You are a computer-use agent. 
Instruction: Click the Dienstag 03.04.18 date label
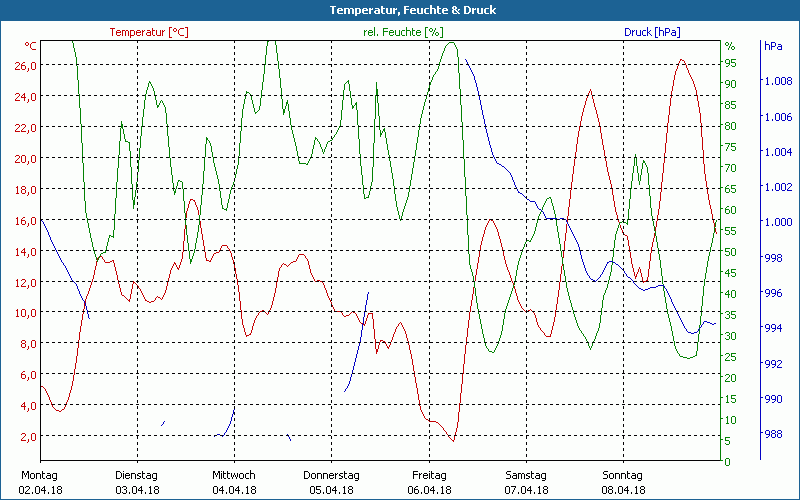[x=137, y=482]
